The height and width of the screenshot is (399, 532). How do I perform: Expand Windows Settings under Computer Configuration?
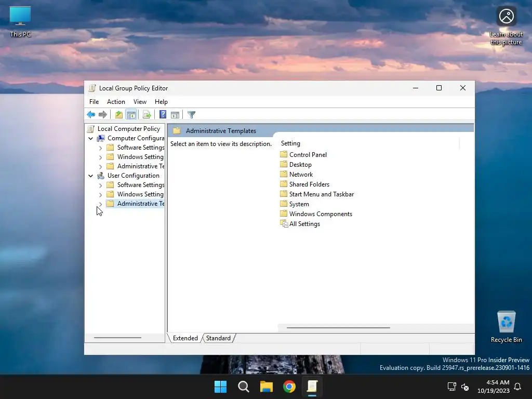100,157
